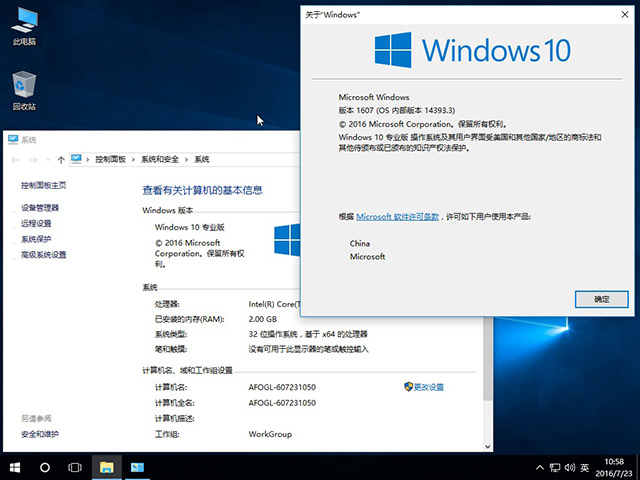Switch to File Explorer on the taskbar
640x480 pixels.
coord(106,467)
